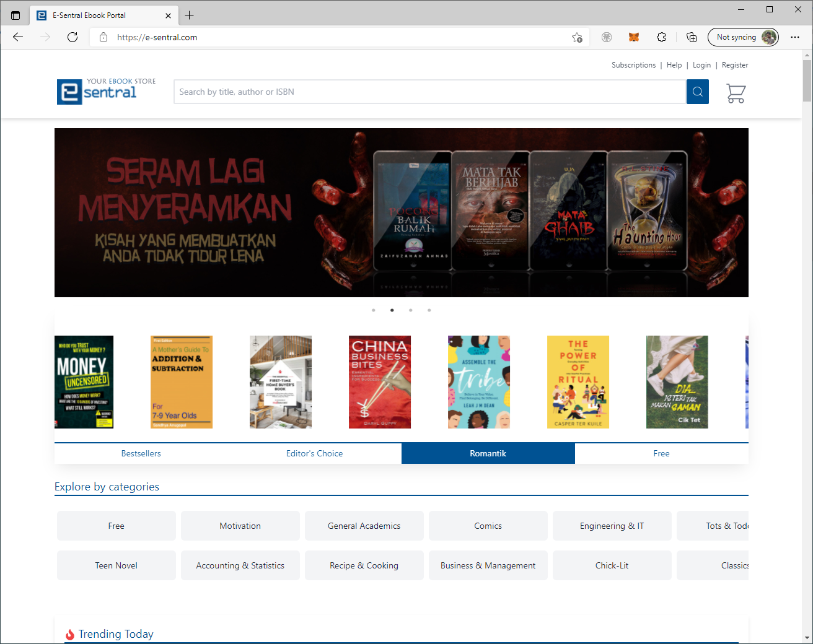Open browser Settings and more menu

[x=795, y=37]
